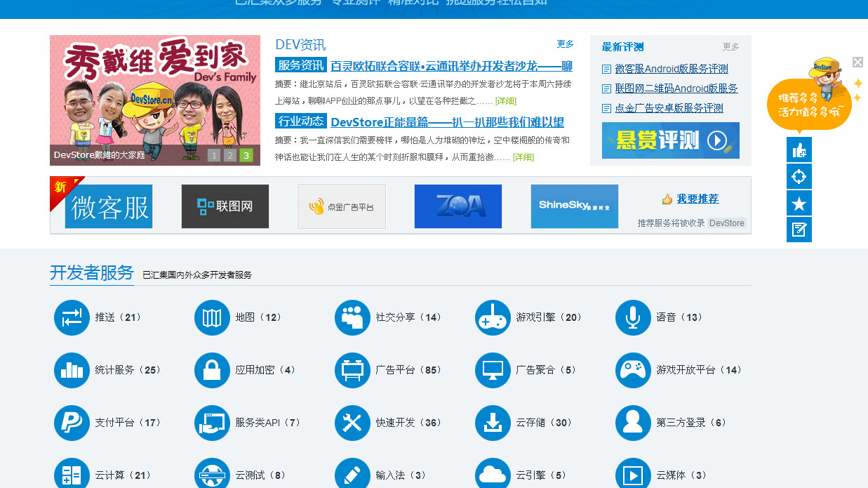This screenshot has height=488, width=868.
Task: Open the 联图网 service logo
Action: [225, 206]
